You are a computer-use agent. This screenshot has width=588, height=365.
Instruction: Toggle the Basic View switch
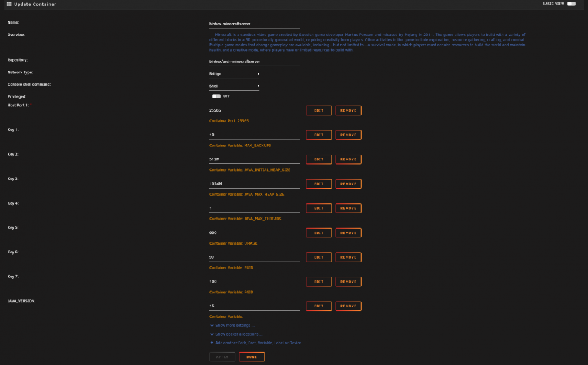tap(571, 4)
